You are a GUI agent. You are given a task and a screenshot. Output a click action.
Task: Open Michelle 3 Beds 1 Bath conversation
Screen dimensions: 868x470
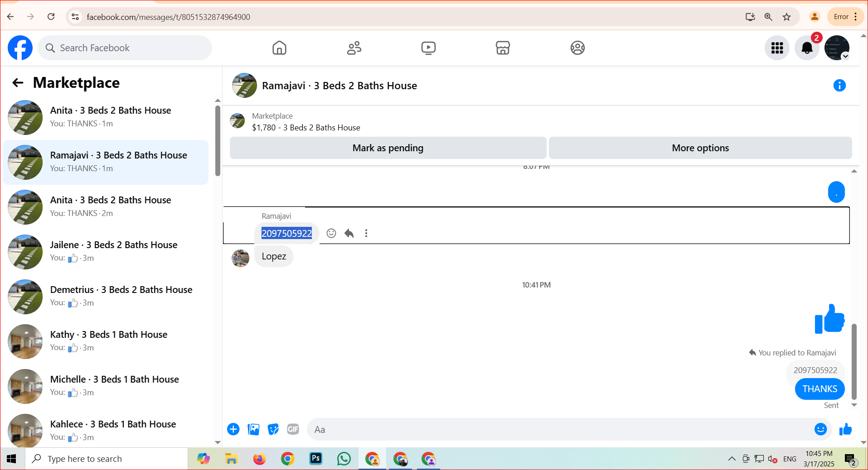click(x=106, y=386)
